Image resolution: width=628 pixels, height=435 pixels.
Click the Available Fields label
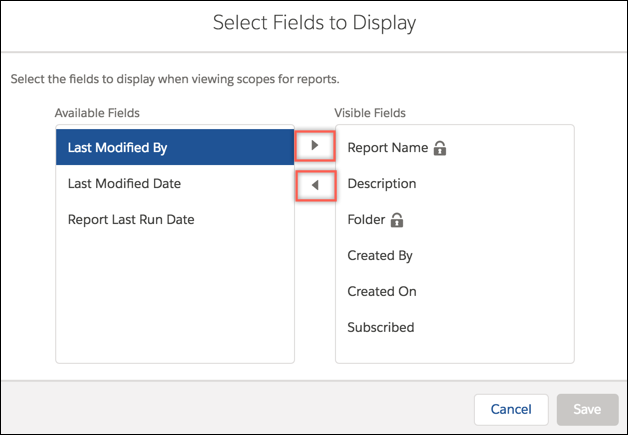(97, 113)
